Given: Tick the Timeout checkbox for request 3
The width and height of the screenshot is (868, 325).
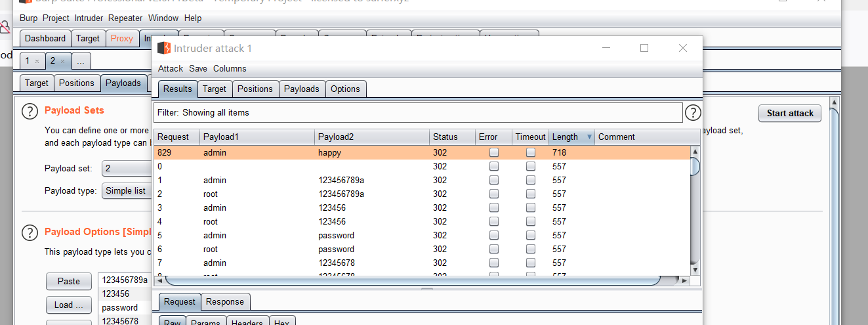Looking at the screenshot, I should (530, 207).
